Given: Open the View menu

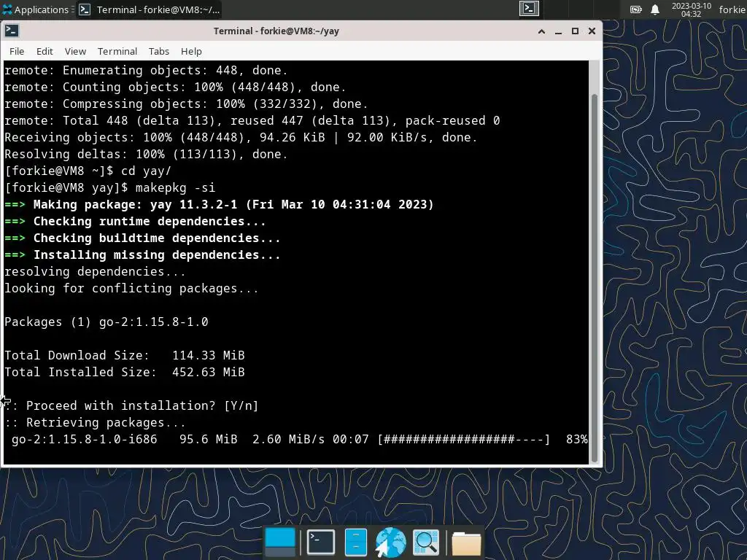Looking at the screenshot, I should point(75,51).
